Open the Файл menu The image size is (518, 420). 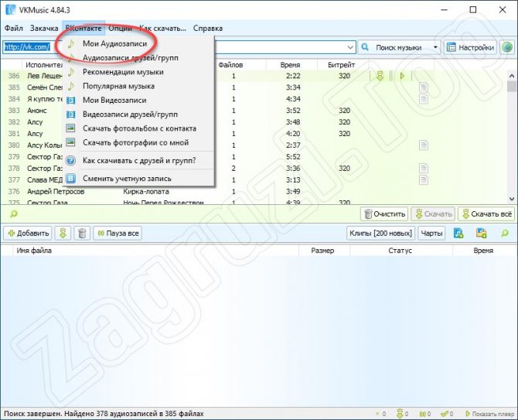click(x=14, y=29)
